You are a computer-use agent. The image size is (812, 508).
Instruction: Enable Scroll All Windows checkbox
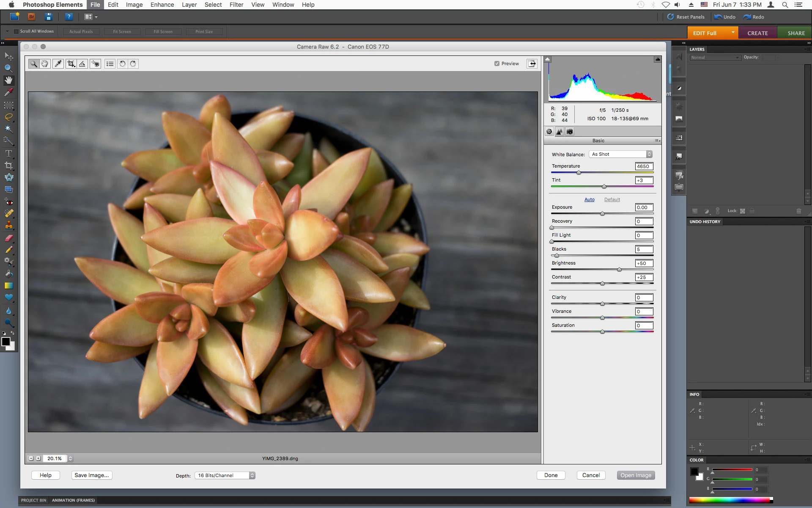point(16,31)
